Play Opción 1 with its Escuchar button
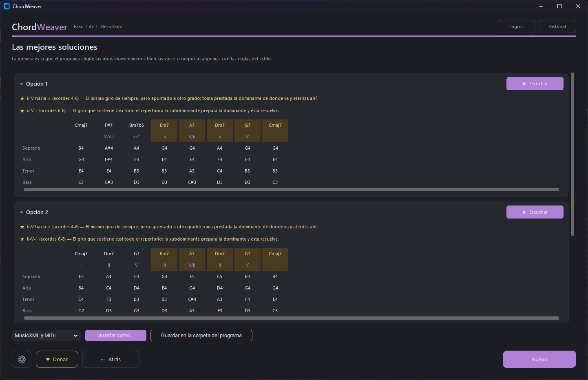This screenshot has height=380, width=588. tap(535, 84)
